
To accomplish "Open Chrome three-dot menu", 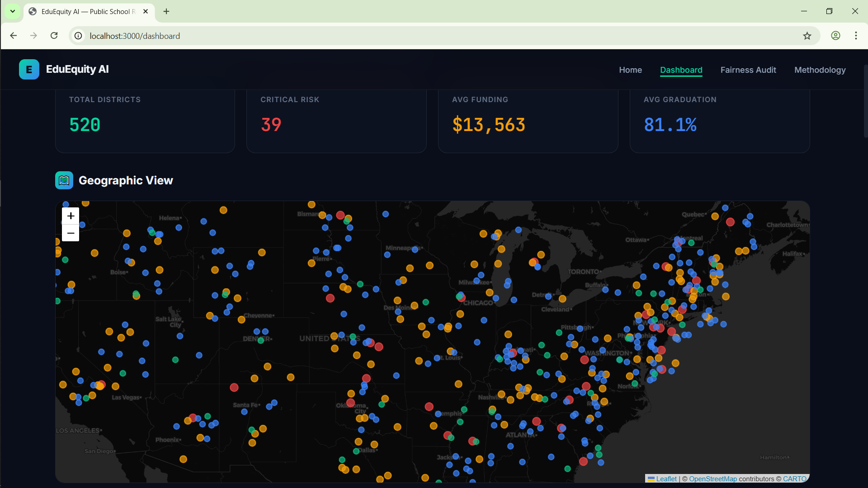I will point(856,36).
